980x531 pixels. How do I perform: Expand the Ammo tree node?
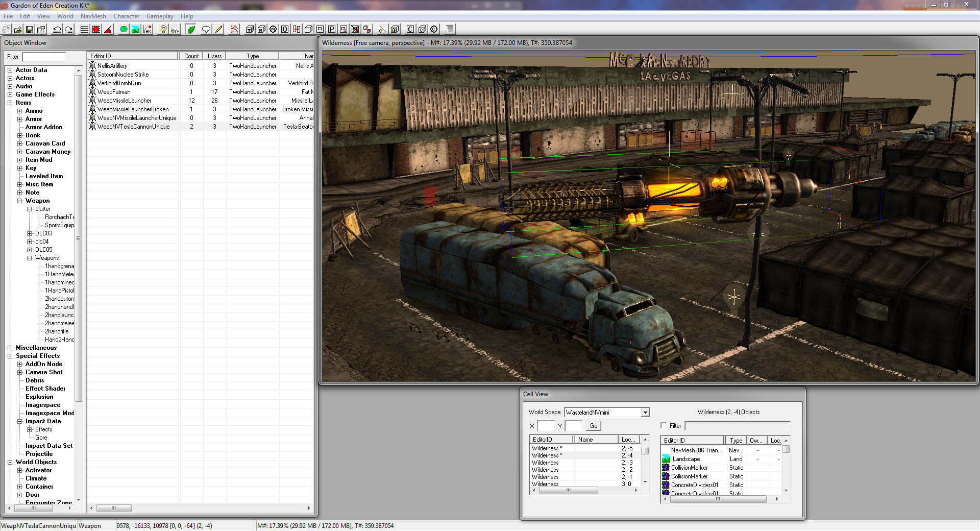[x=20, y=111]
